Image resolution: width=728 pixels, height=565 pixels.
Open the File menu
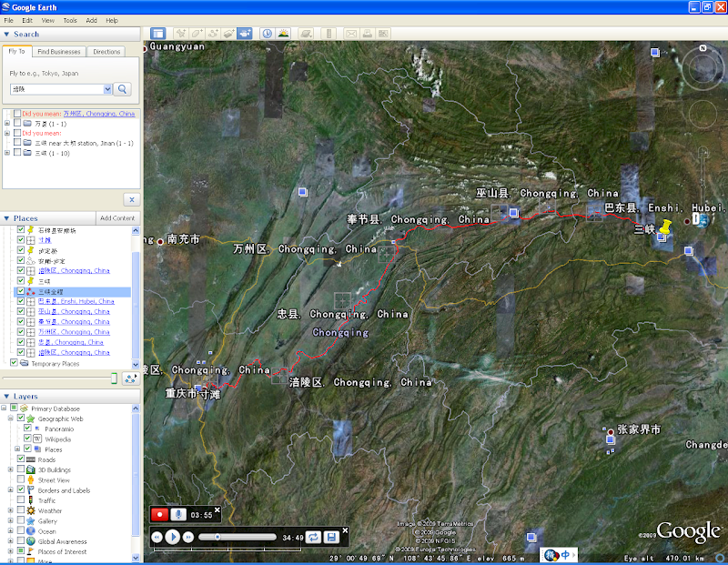click(8, 20)
